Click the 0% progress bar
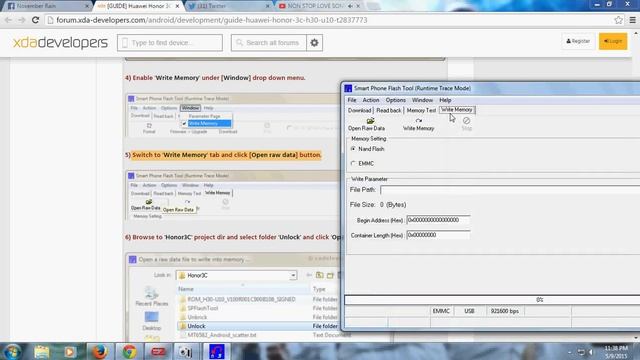The height and width of the screenshot is (360, 640). [x=492, y=300]
